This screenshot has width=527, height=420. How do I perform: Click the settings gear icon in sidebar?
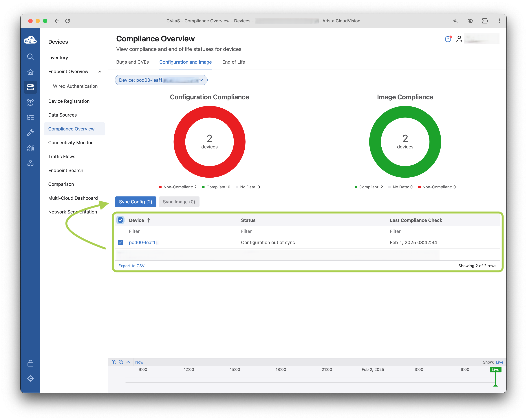click(30, 378)
